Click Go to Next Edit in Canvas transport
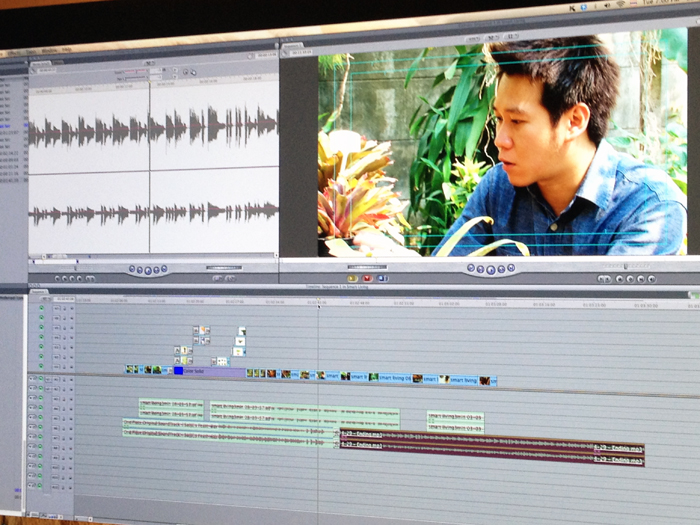This screenshot has height=525, width=700. pyautogui.click(x=511, y=268)
